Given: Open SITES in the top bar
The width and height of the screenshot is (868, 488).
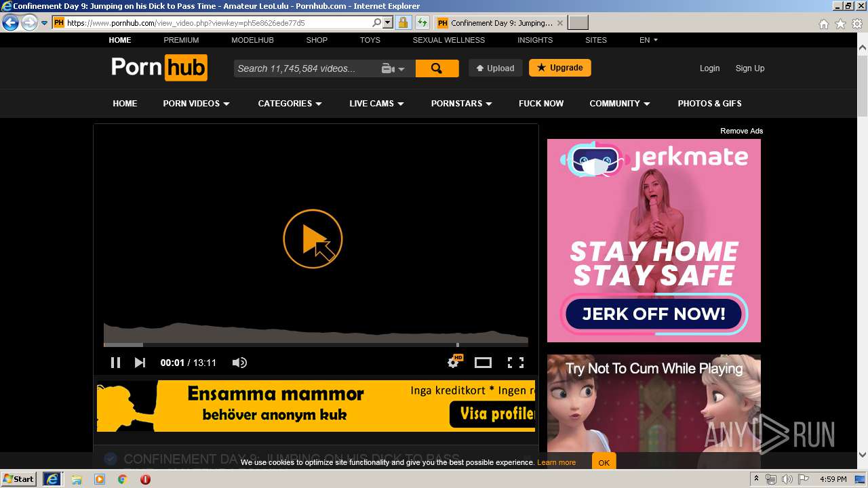Looking at the screenshot, I should 596,40.
